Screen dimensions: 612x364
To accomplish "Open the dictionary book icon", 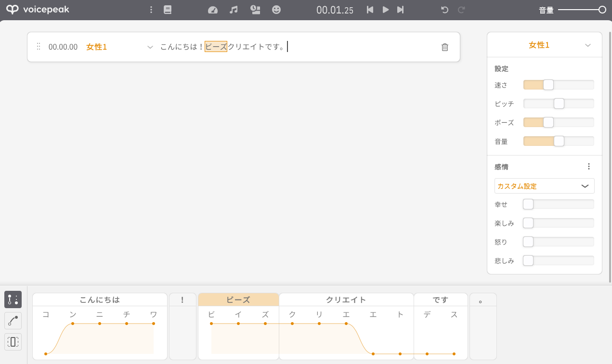I will coord(168,10).
